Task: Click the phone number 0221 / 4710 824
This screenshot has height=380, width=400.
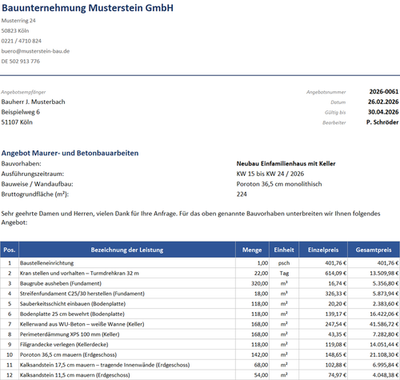Action: pyautogui.click(x=21, y=41)
